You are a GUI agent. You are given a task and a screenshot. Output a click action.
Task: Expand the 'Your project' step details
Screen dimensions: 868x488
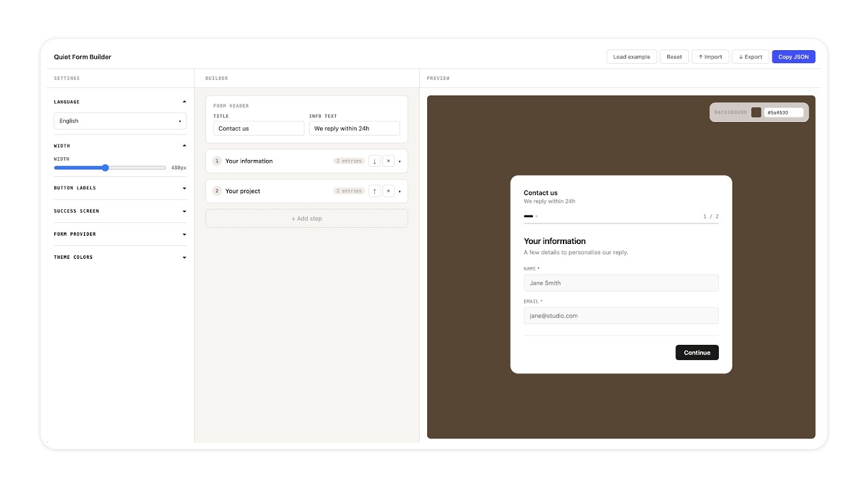tap(400, 191)
